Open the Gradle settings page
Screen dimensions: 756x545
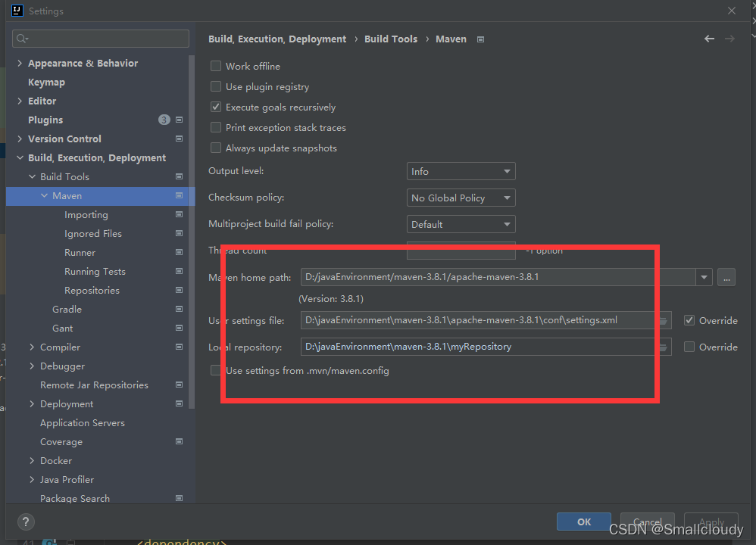coord(67,310)
